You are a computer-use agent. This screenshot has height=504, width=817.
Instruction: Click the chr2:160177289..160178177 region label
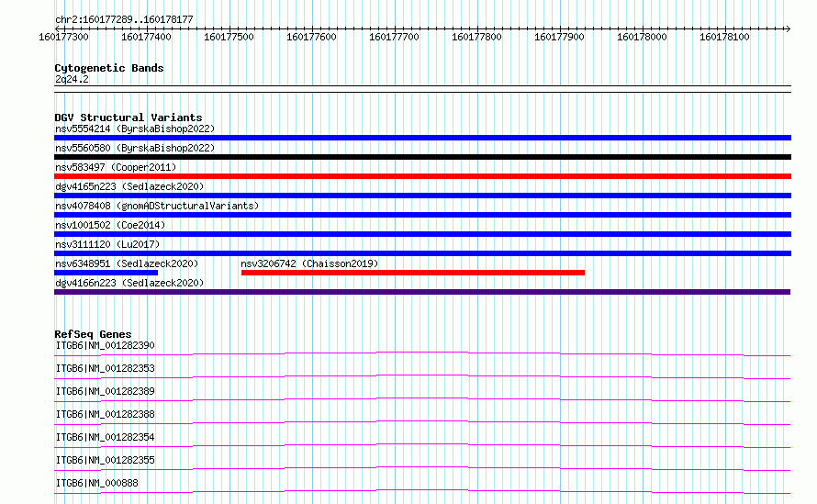(x=124, y=19)
